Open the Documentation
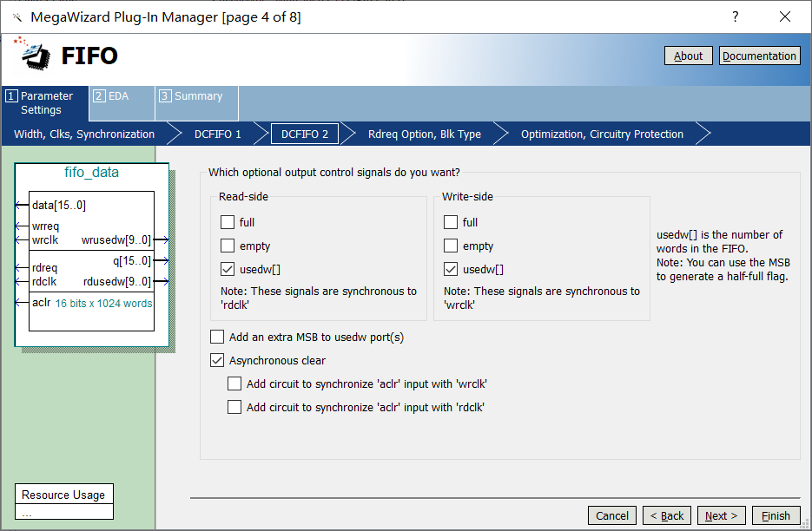This screenshot has height=531, width=812. [759, 56]
